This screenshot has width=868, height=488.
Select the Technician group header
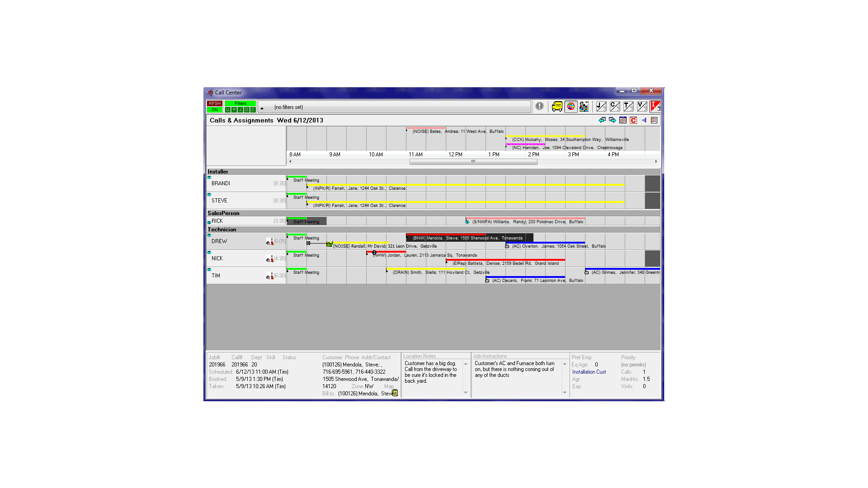[x=222, y=230]
